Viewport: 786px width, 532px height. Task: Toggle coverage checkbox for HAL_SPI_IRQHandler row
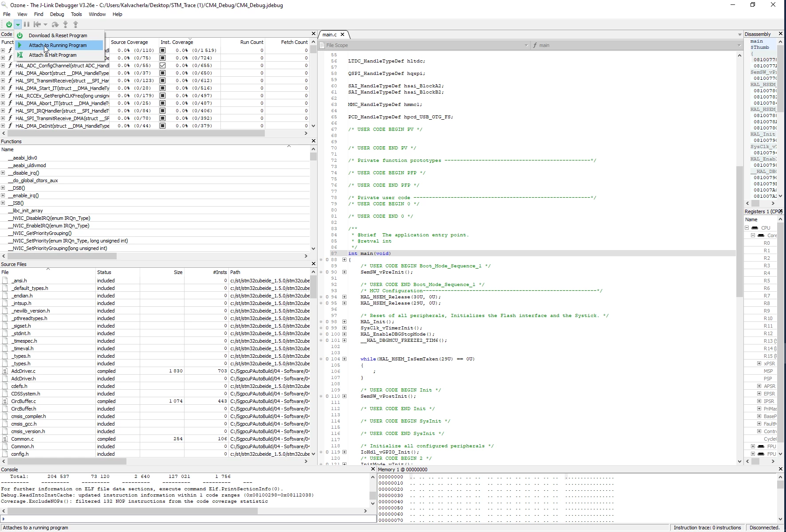163,110
